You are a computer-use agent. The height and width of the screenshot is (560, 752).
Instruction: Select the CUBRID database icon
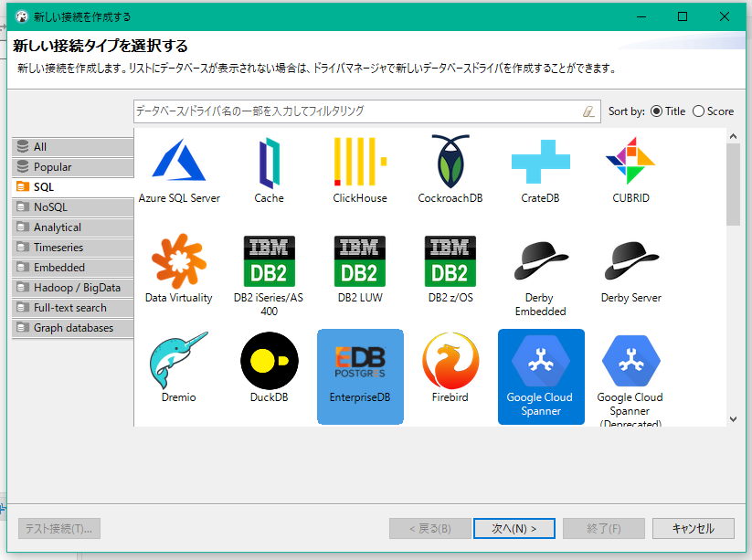coord(630,161)
